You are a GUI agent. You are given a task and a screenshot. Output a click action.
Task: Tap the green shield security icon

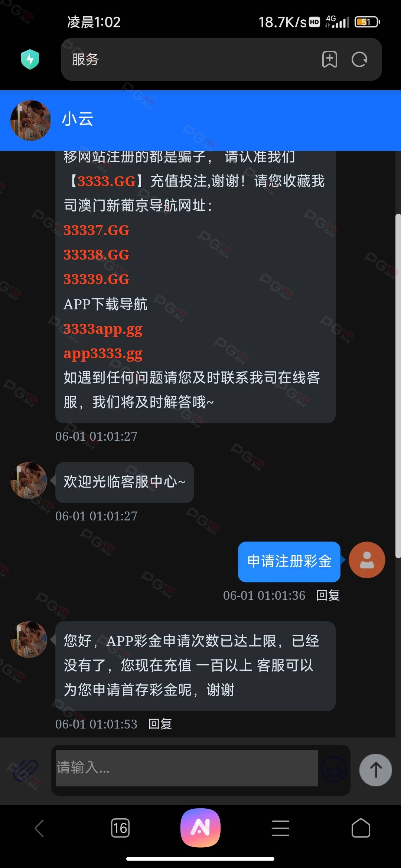tap(30, 59)
